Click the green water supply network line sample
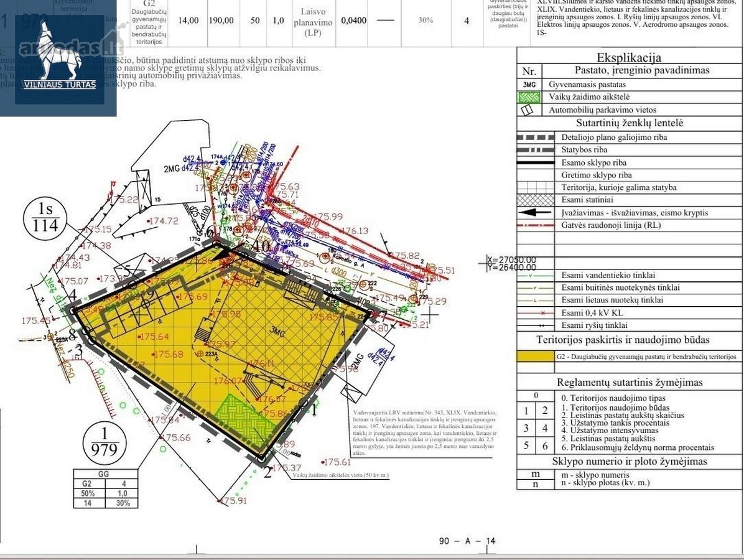The width and height of the screenshot is (744, 560). pyautogui.click(x=535, y=275)
